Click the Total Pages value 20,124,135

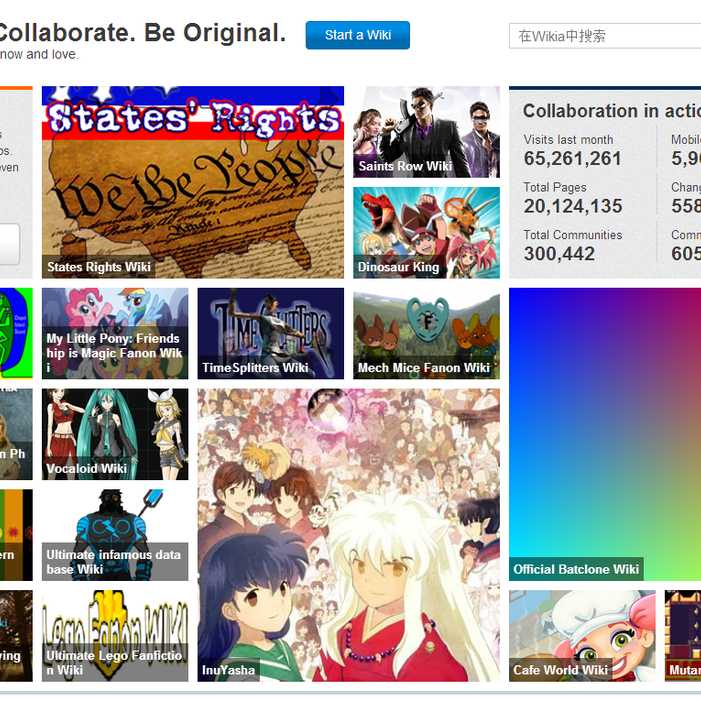click(573, 206)
